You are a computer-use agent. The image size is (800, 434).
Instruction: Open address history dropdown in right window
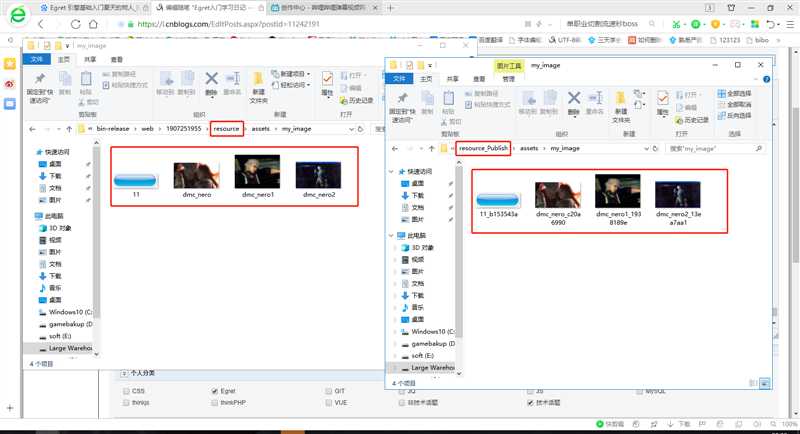click(646, 148)
